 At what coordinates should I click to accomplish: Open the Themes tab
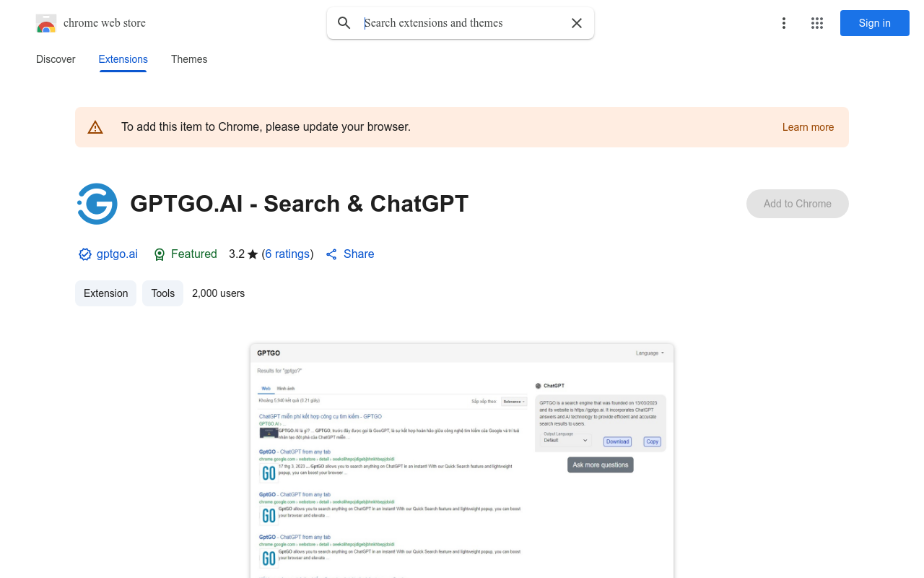tap(189, 59)
